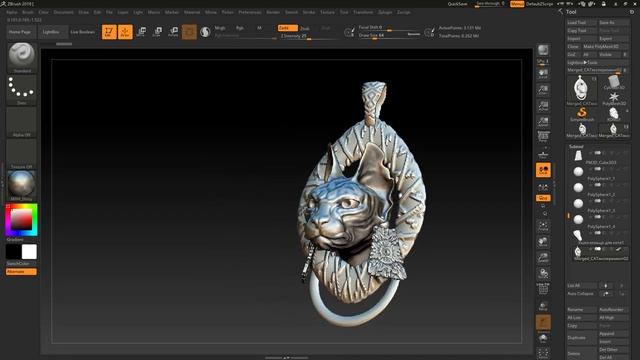This screenshot has height=360, width=640.
Task: Toggle Live Boolean
Action: click(x=82, y=32)
